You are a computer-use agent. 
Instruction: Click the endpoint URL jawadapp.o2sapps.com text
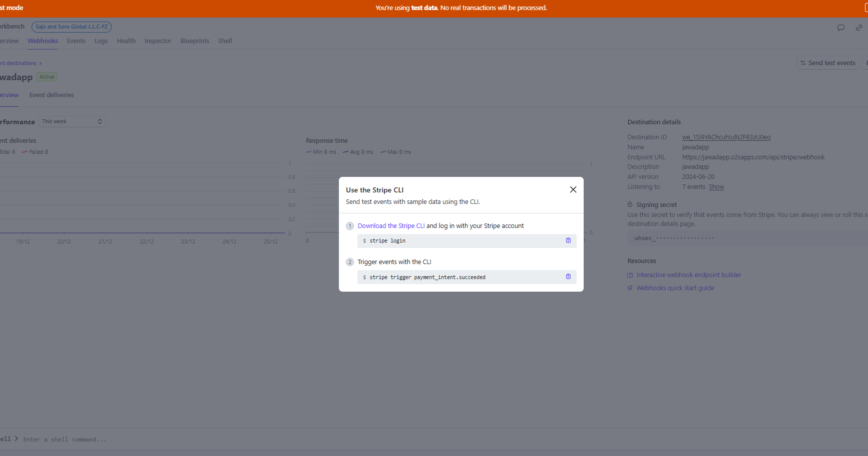(753, 157)
